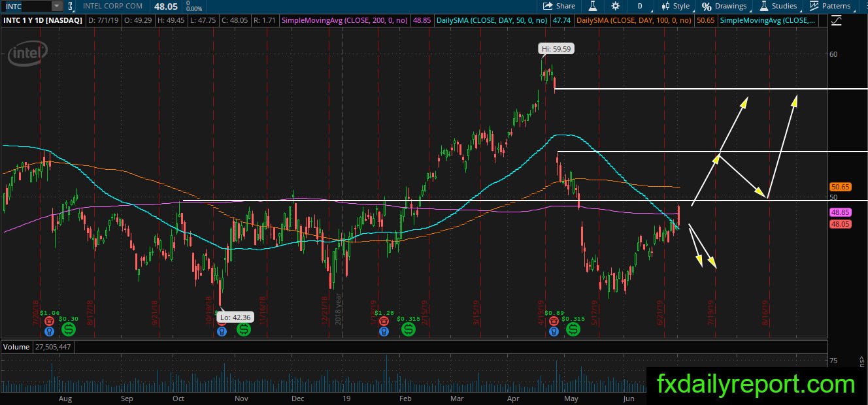Click the Share button label
Screen dimensions: 868x405
565,6
